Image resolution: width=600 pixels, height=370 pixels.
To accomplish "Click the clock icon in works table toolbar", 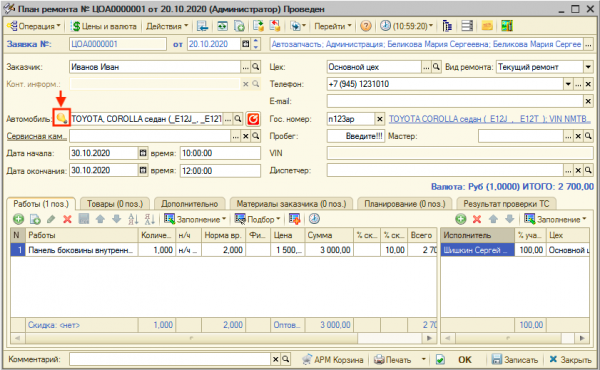I will pyautogui.click(x=314, y=219).
